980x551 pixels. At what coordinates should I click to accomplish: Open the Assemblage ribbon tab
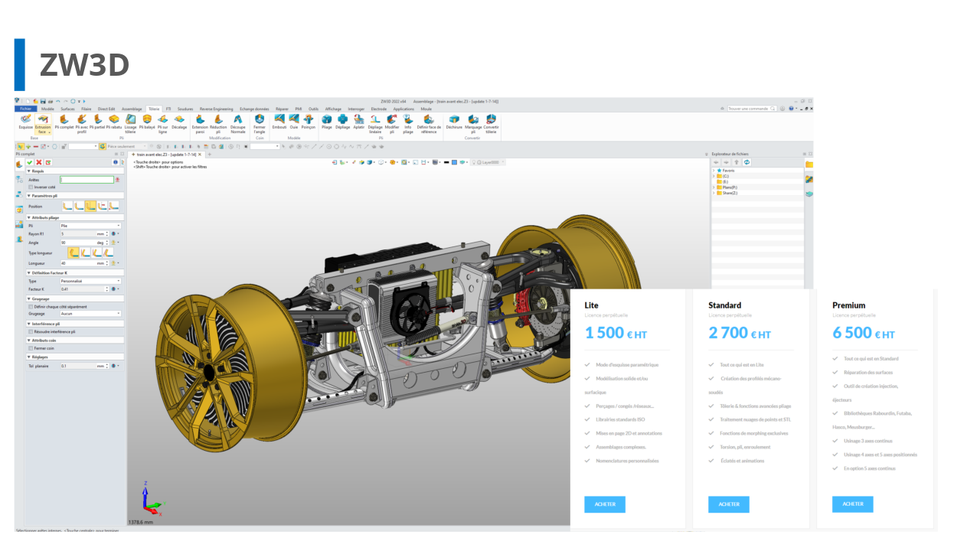tap(132, 109)
